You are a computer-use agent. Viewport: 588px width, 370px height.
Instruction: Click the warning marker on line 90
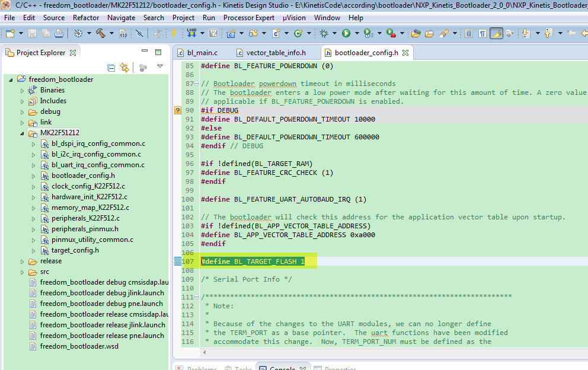(x=177, y=110)
